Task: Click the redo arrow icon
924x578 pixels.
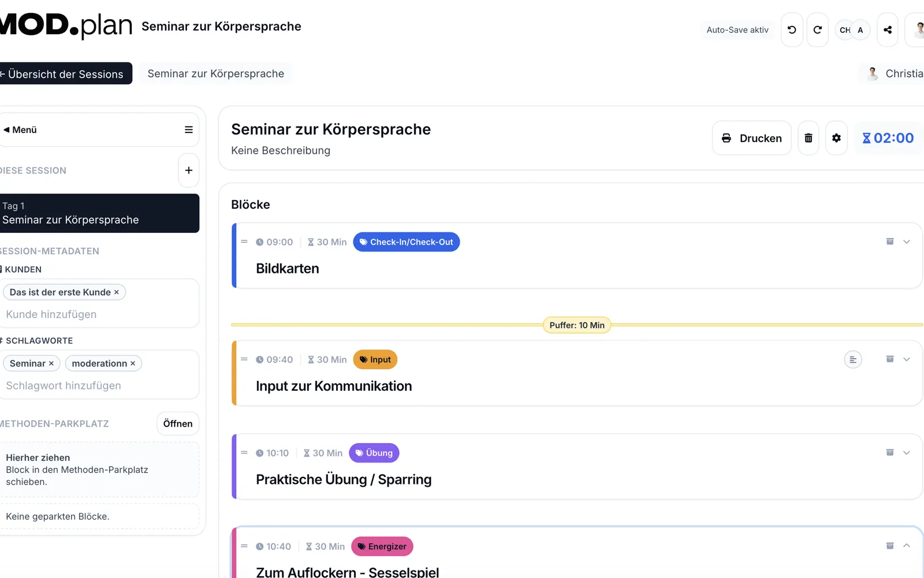Action: (x=817, y=30)
